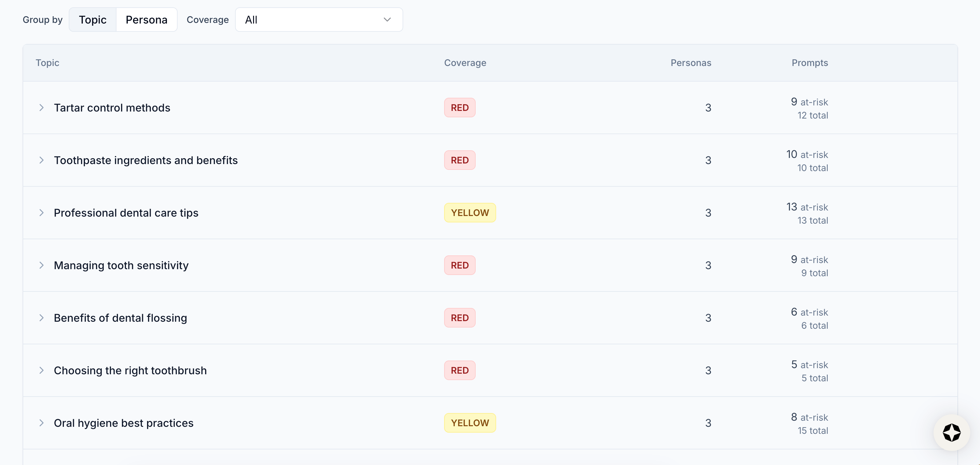Click the dropdown arrow in Coverage selector

point(387,20)
